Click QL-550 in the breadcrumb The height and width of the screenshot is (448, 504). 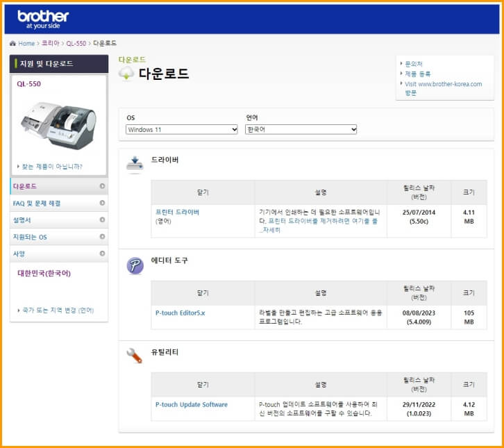[76, 44]
